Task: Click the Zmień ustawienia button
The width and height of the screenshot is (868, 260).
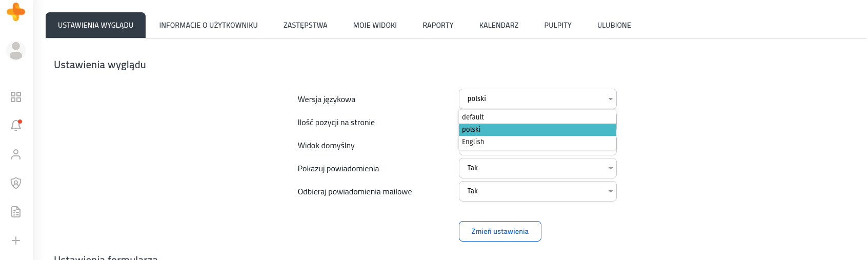Action: coord(500,231)
